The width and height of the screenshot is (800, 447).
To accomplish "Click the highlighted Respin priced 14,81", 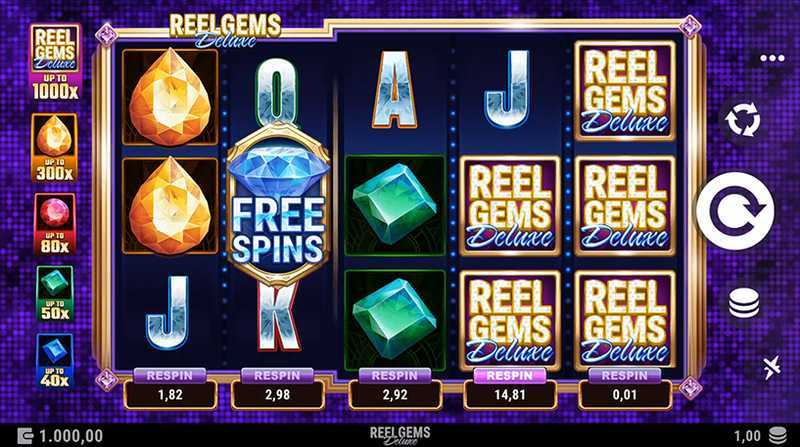I will (x=510, y=388).
